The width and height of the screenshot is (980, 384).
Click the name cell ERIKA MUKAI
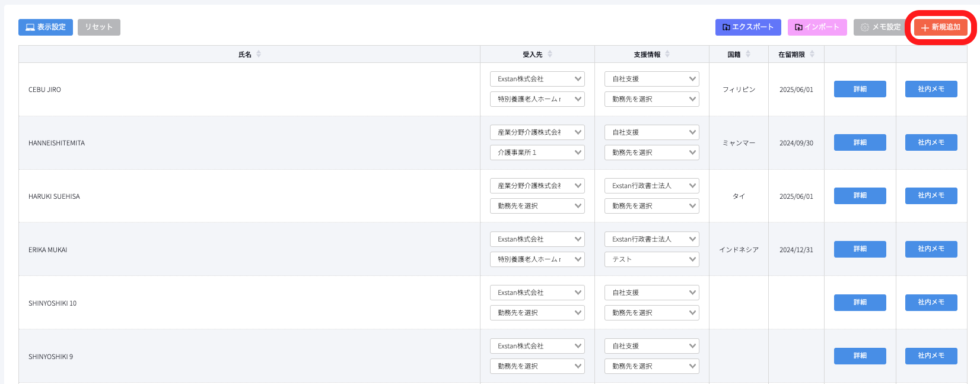point(48,250)
